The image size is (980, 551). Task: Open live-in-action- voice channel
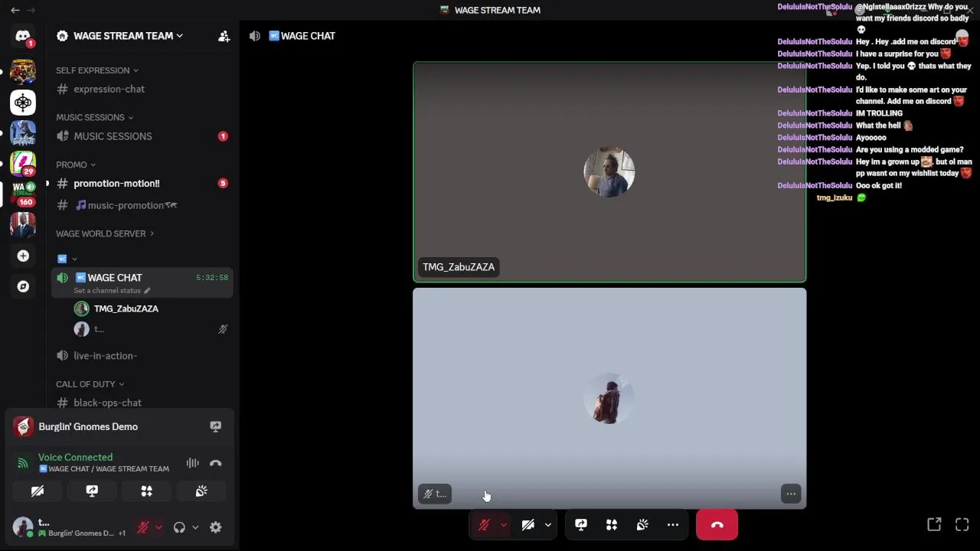click(x=142, y=356)
